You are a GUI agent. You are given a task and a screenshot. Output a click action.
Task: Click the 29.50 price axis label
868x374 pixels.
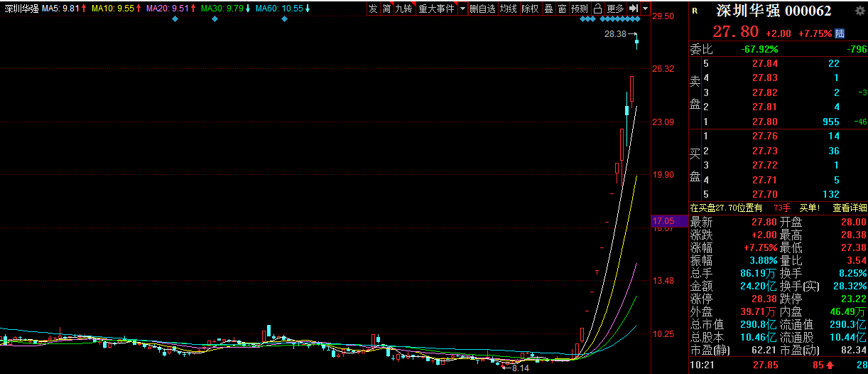coord(663,16)
